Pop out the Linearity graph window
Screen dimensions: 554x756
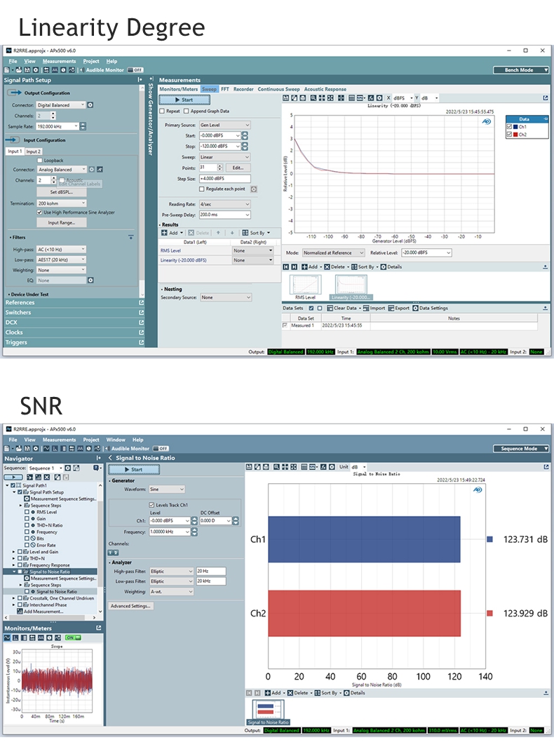point(546,98)
